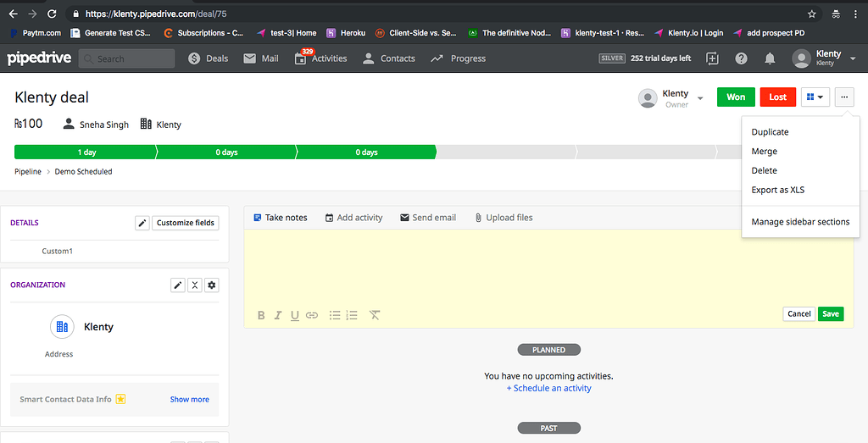Click the first pipeline stage '1 day'
This screenshot has height=443, width=868.
tap(86, 152)
